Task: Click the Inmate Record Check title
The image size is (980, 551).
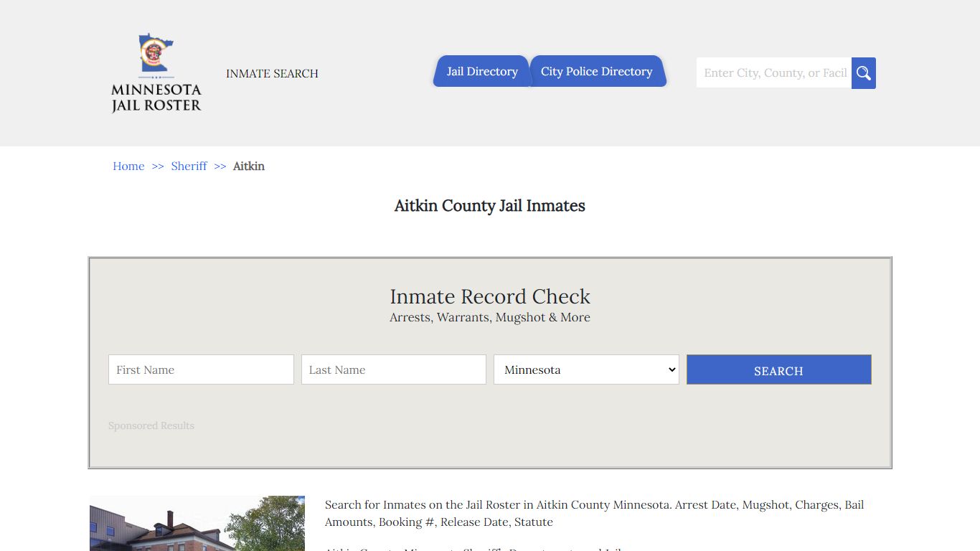Action: click(x=490, y=296)
